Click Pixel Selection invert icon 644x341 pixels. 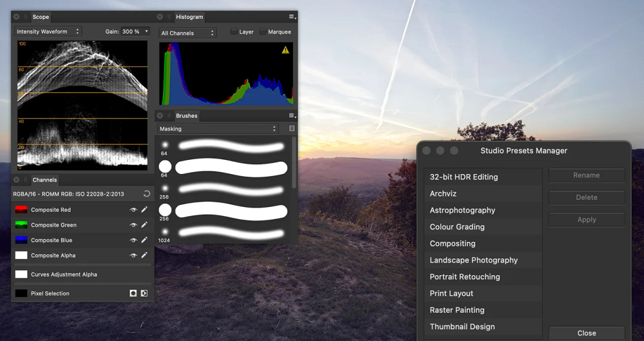coord(144,293)
